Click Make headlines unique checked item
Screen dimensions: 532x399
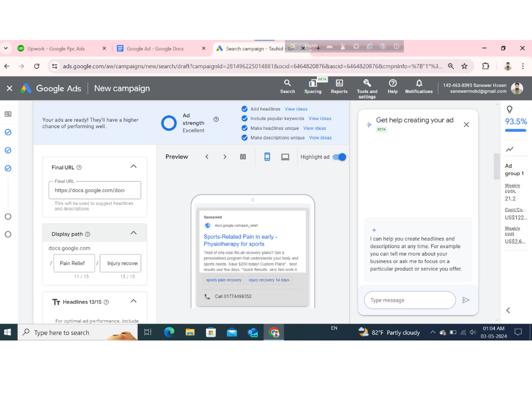(270, 128)
